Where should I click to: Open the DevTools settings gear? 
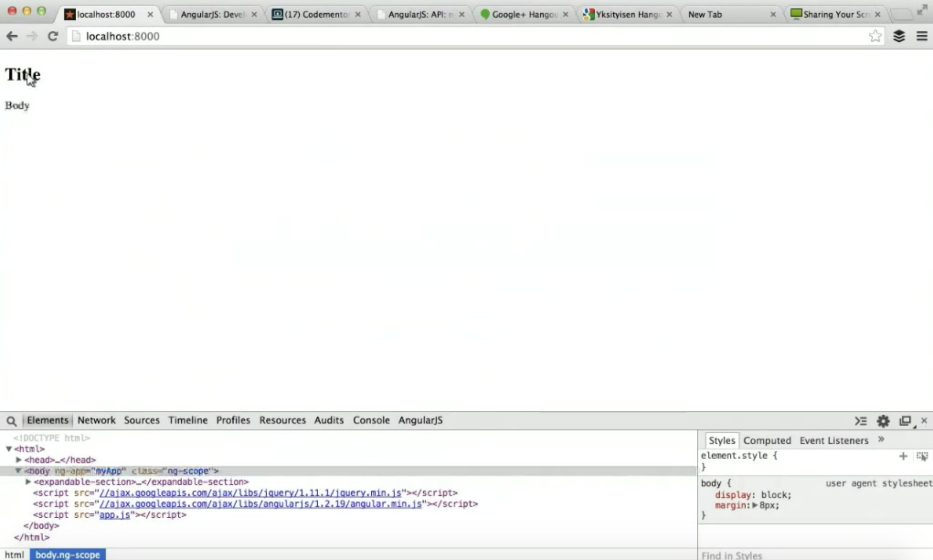[x=883, y=421]
